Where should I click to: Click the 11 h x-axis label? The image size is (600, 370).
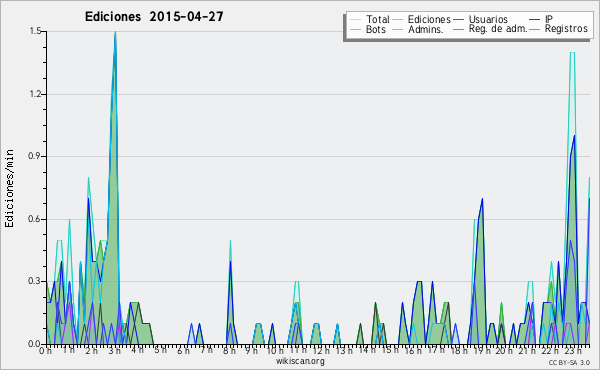click(297, 350)
